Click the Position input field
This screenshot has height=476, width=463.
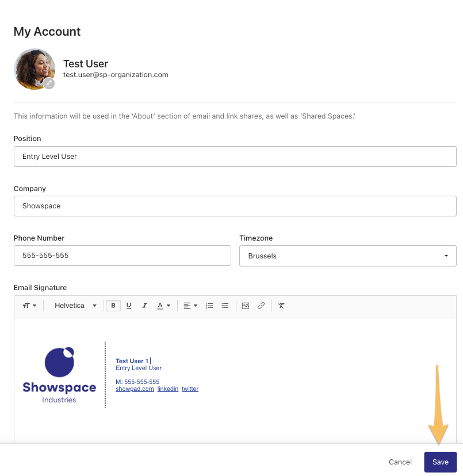235,156
